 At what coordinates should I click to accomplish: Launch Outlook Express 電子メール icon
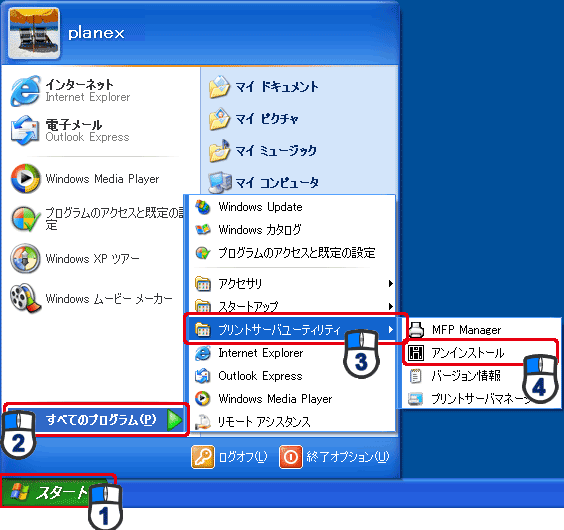[x=25, y=130]
